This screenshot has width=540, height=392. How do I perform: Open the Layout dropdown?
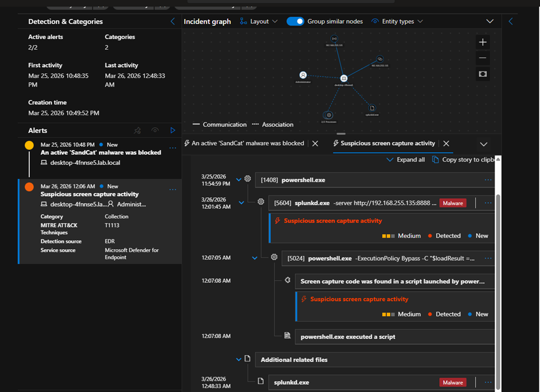click(x=259, y=22)
